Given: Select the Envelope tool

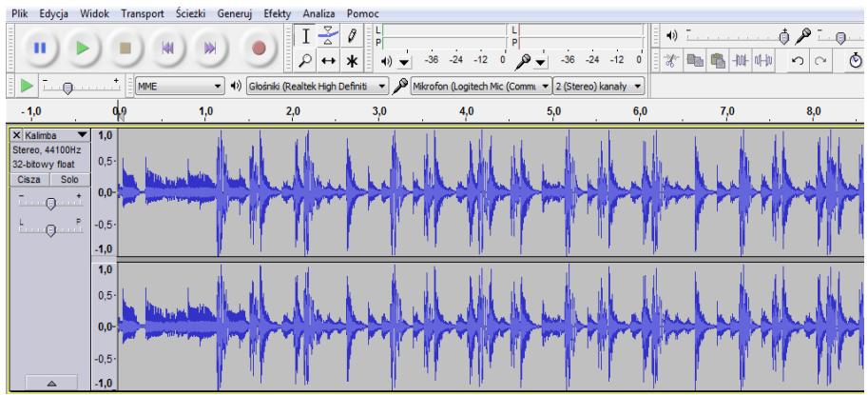Looking at the screenshot, I should [328, 36].
